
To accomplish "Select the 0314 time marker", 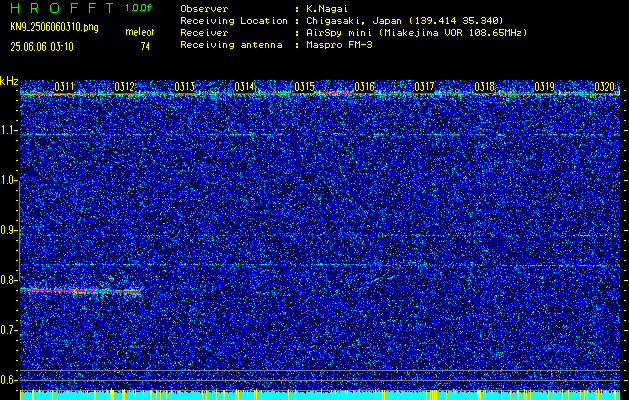I will 244,86.
